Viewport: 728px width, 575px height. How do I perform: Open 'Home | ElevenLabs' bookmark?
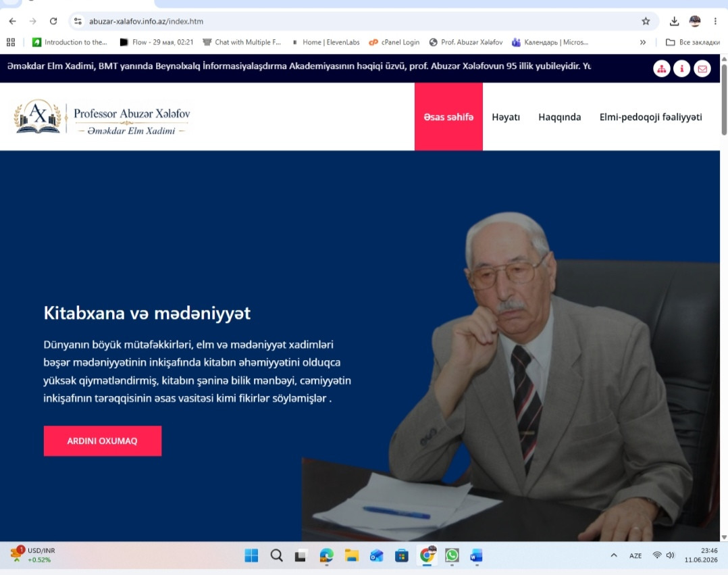click(x=326, y=43)
